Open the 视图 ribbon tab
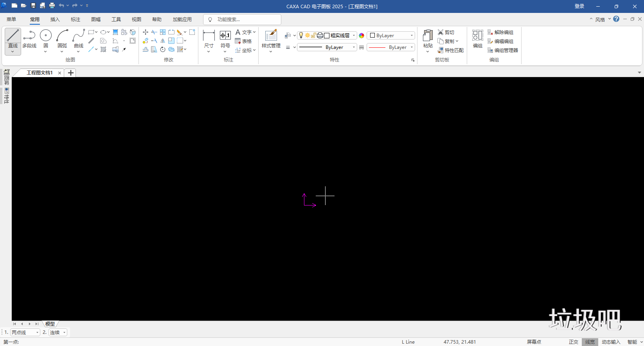The width and height of the screenshot is (644, 346). pos(137,20)
